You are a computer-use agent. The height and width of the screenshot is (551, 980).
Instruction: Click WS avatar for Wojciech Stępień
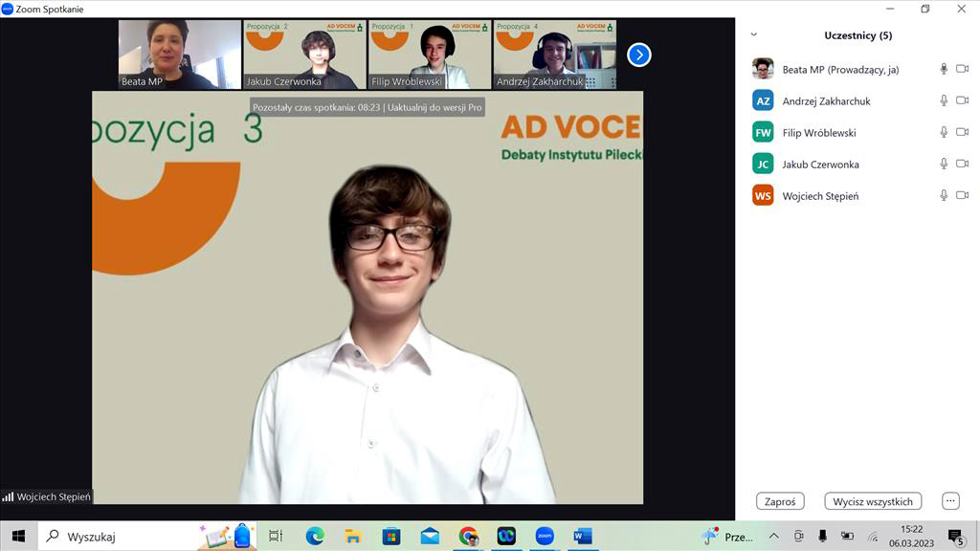763,195
